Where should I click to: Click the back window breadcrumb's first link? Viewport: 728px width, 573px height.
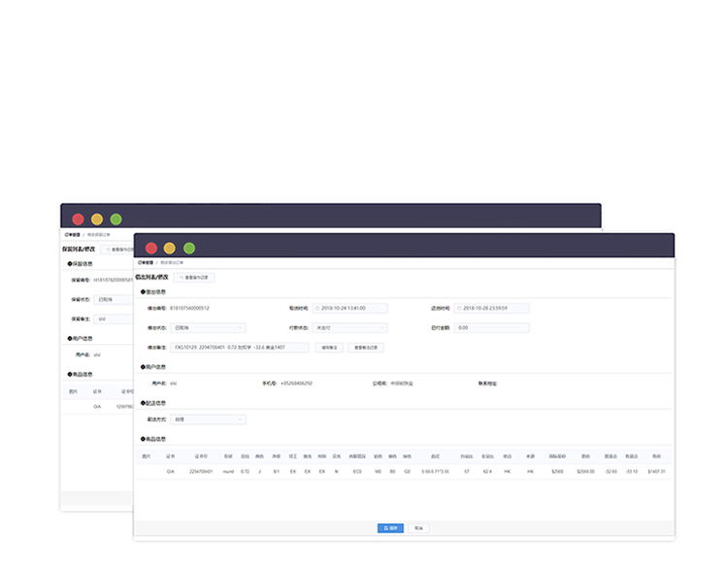[73, 235]
